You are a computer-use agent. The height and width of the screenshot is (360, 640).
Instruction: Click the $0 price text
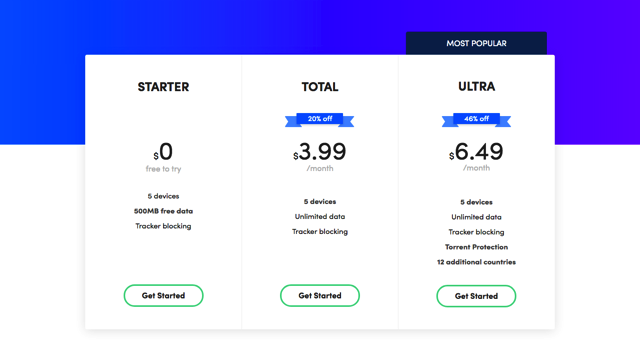pyautogui.click(x=163, y=152)
